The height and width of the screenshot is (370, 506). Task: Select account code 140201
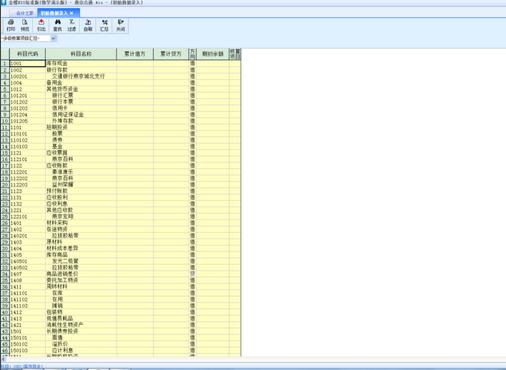click(27, 236)
